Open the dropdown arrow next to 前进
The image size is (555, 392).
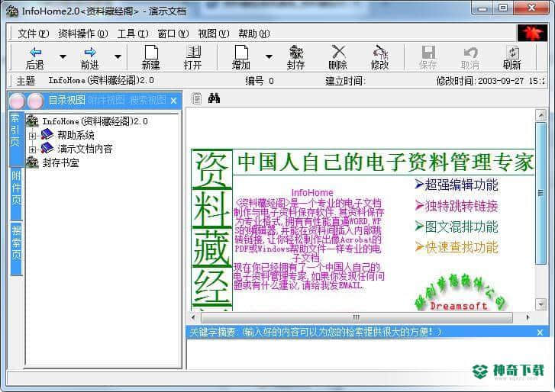coord(118,56)
